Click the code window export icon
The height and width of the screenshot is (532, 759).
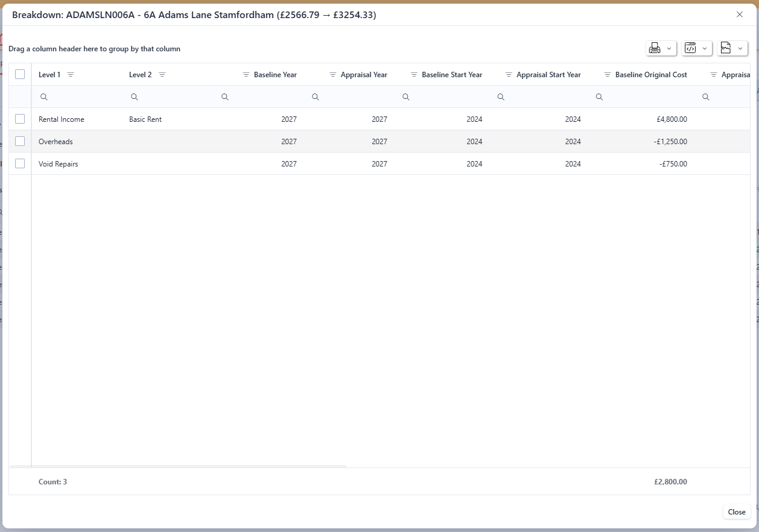[690, 48]
